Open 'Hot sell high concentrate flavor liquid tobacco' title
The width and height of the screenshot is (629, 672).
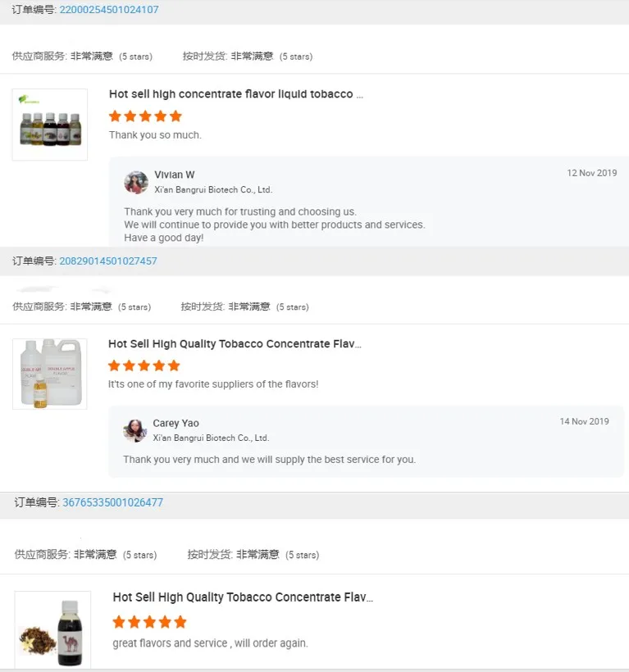235,94
